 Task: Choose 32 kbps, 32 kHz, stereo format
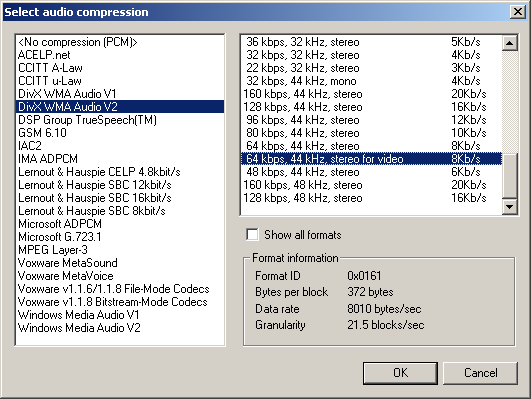371,55
